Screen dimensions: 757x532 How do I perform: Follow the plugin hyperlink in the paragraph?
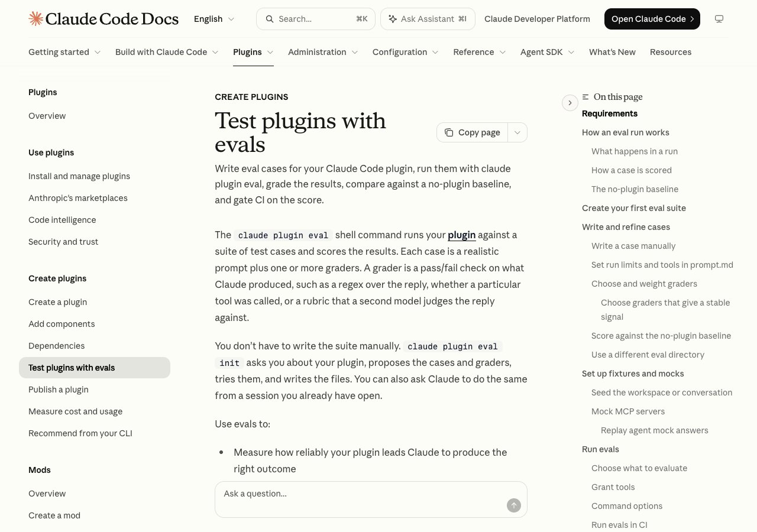pos(462,235)
